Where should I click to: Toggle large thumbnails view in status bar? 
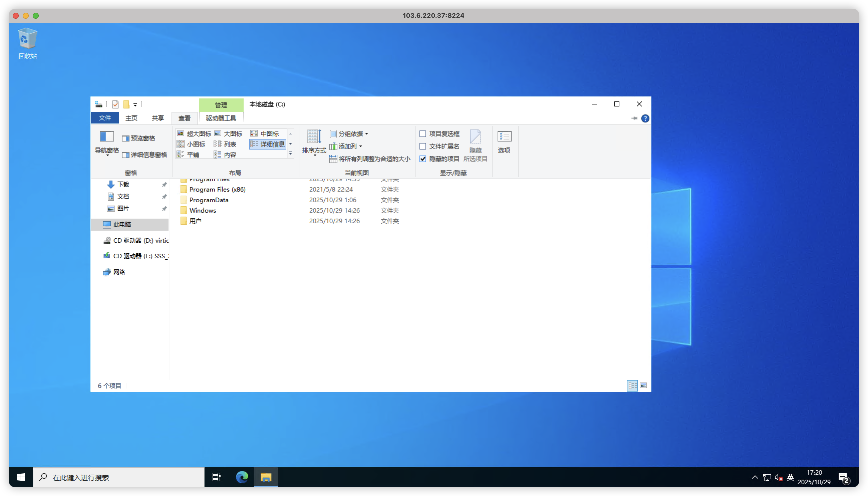pyautogui.click(x=643, y=386)
